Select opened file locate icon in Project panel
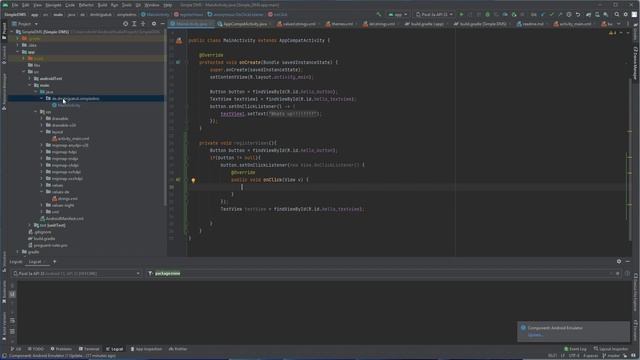Screen dimensions: 640x360 125,24
